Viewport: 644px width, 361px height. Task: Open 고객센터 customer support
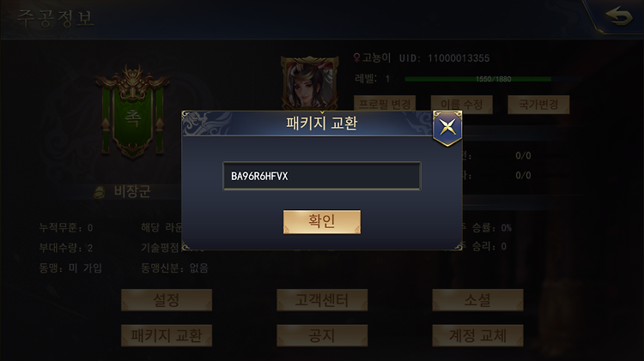pyautogui.click(x=322, y=300)
